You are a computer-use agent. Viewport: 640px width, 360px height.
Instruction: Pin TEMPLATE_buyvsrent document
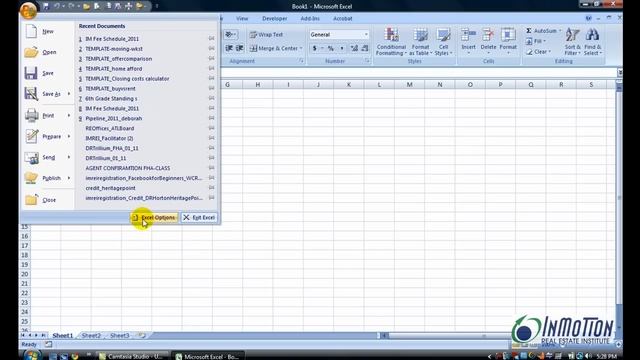(x=211, y=88)
